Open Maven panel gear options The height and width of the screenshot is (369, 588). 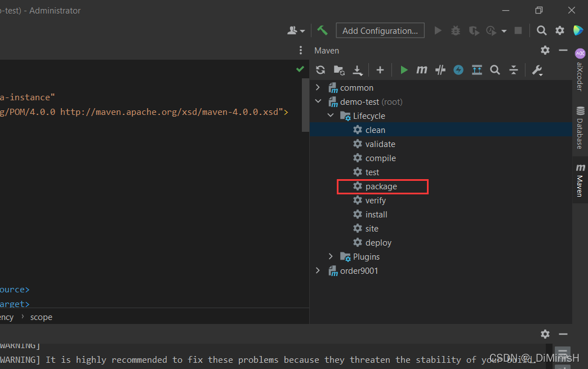[545, 50]
